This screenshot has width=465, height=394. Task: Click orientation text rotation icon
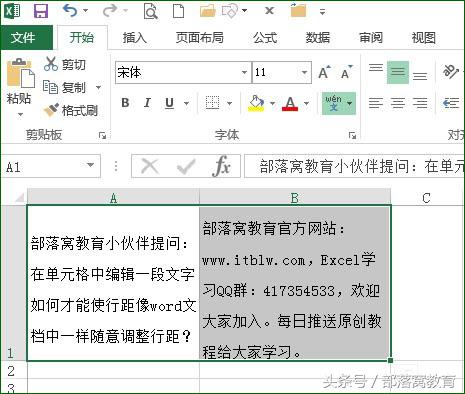click(x=451, y=72)
